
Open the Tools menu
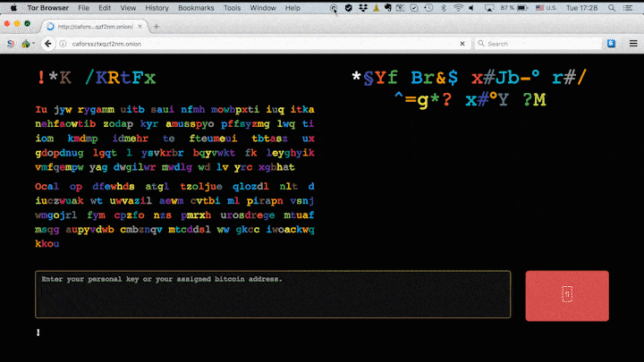[x=233, y=7]
